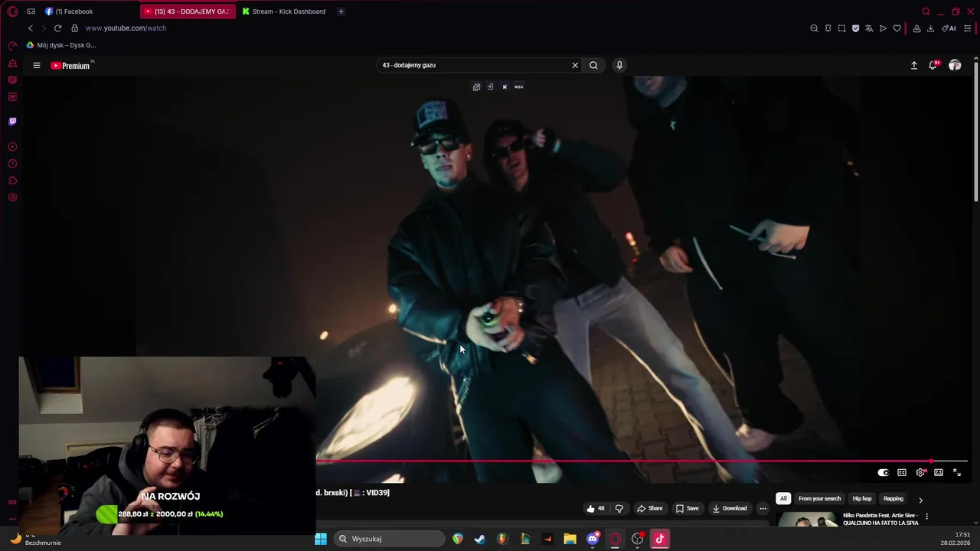
Task: Click the Share button
Action: click(x=649, y=508)
